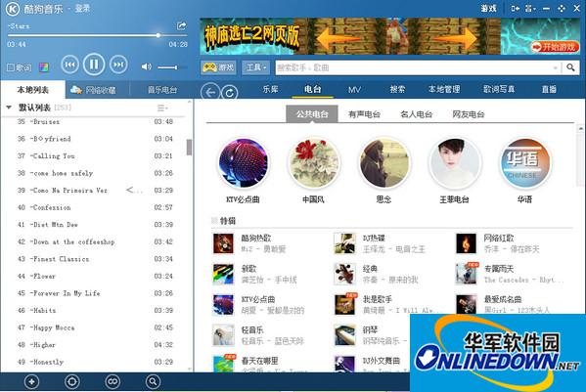Viewport: 586px width, 392px height.
Task: Select song 45 Forever In My Life
Action: coord(94,293)
